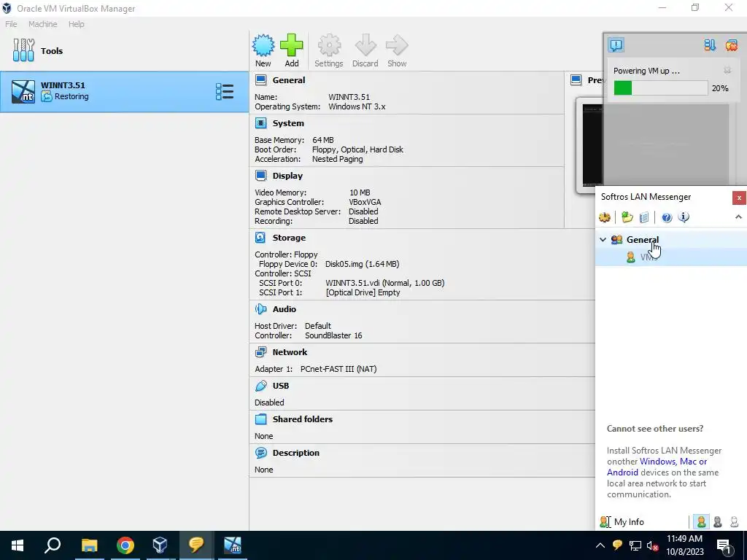This screenshot has width=747, height=560.
Task: Click the About info bubble icon
Action: tap(684, 217)
